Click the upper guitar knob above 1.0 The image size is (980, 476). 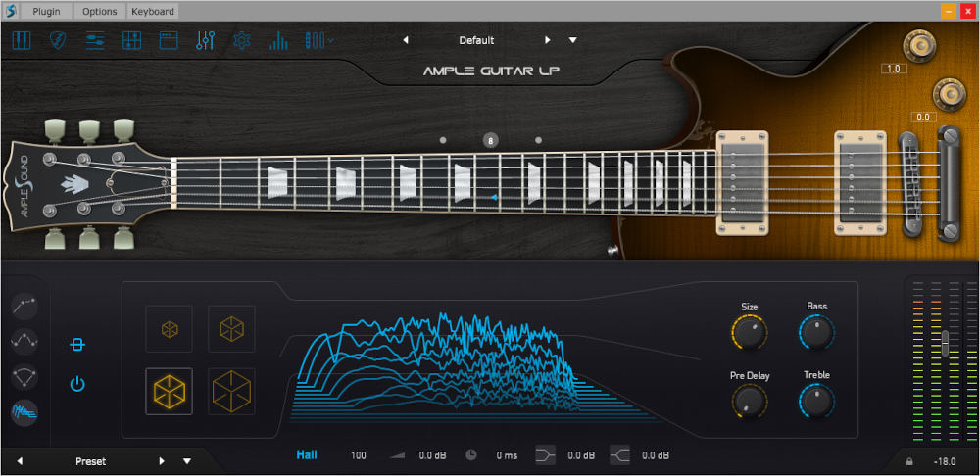(x=919, y=46)
